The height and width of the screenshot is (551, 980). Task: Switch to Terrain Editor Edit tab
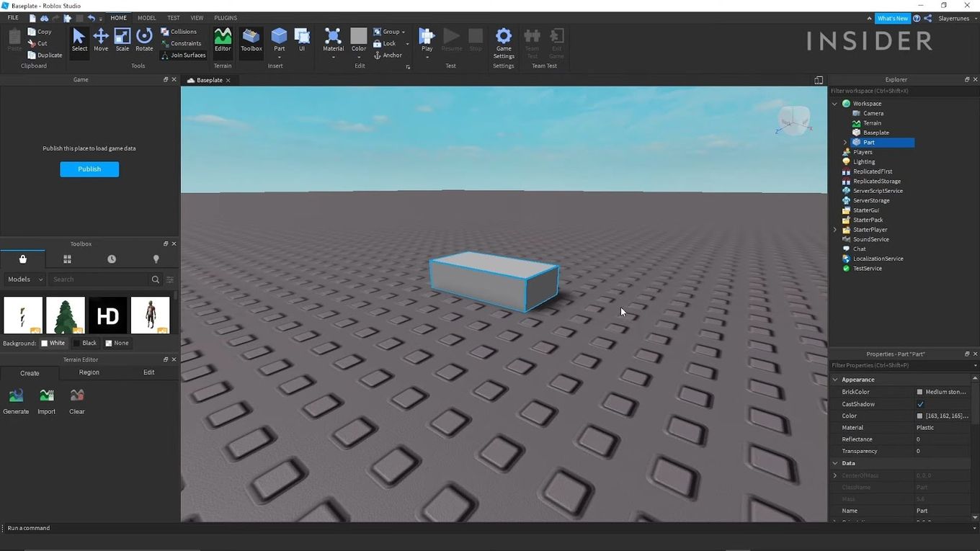point(148,372)
